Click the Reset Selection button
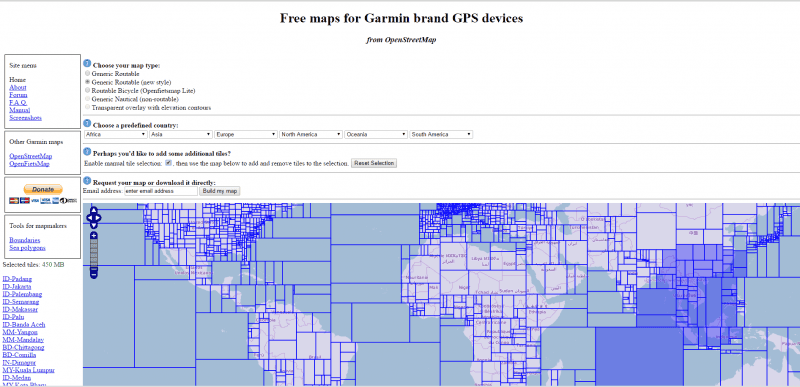800x387 pixels. pos(374,163)
